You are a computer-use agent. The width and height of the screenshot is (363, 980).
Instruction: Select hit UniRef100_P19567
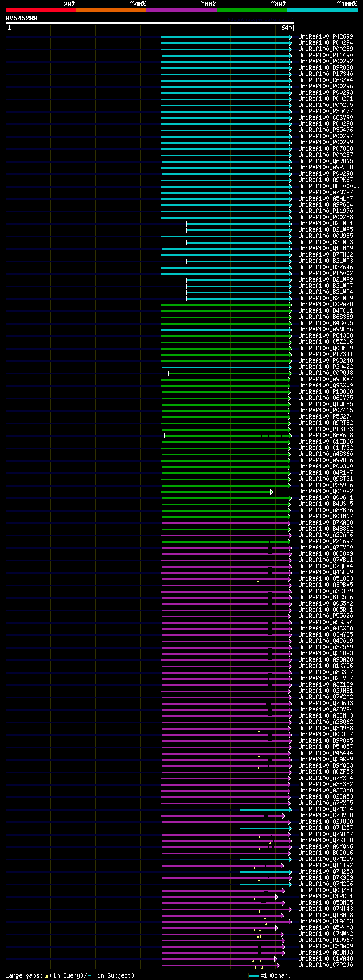pos(326,940)
